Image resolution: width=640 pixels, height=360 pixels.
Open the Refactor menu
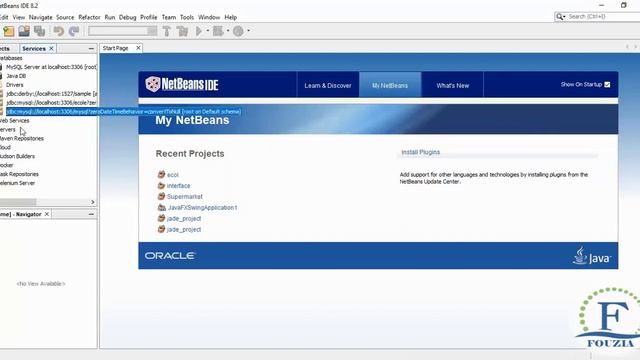tap(89, 17)
